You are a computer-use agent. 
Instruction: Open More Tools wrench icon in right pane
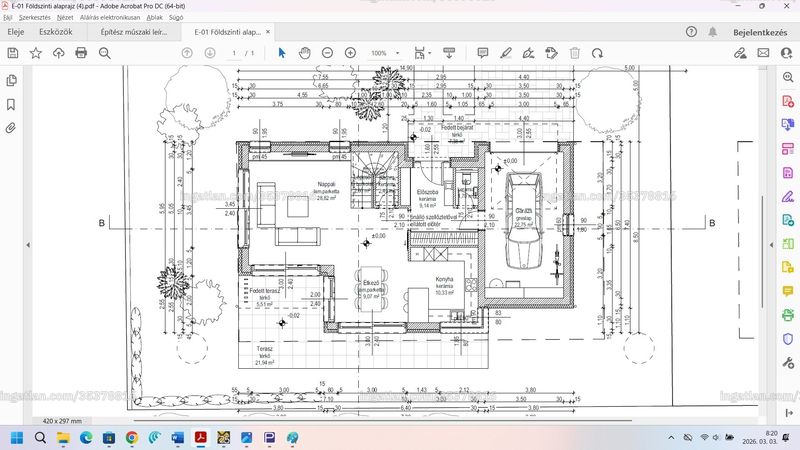click(x=788, y=363)
